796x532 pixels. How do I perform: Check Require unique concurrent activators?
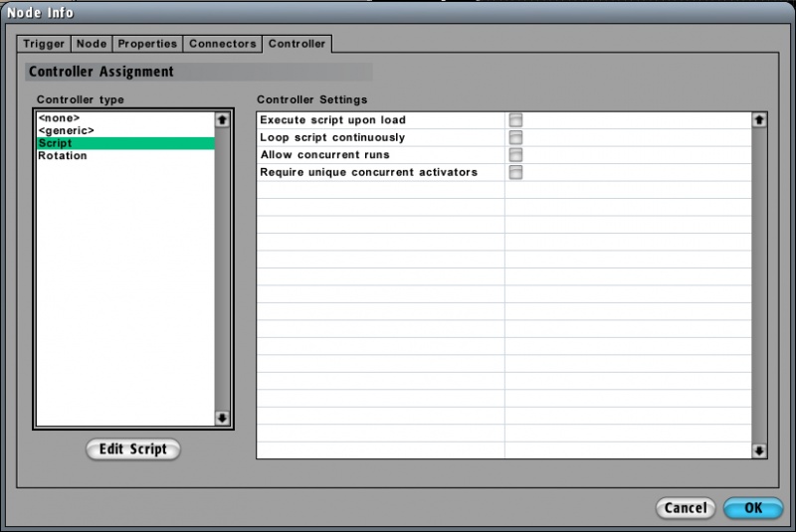[x=515, y=172]
